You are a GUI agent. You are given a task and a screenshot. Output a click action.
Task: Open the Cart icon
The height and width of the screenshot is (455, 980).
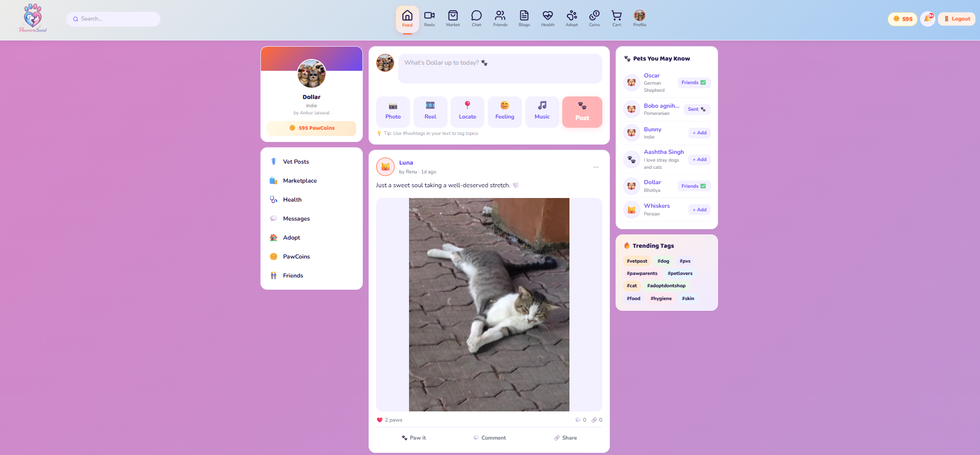[x=617, y=19]
